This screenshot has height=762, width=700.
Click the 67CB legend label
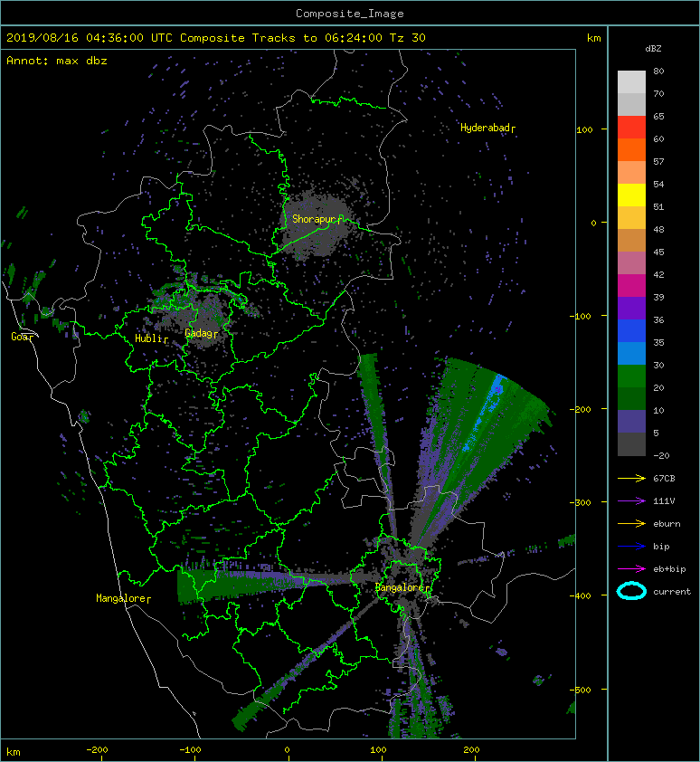(664, 478)
